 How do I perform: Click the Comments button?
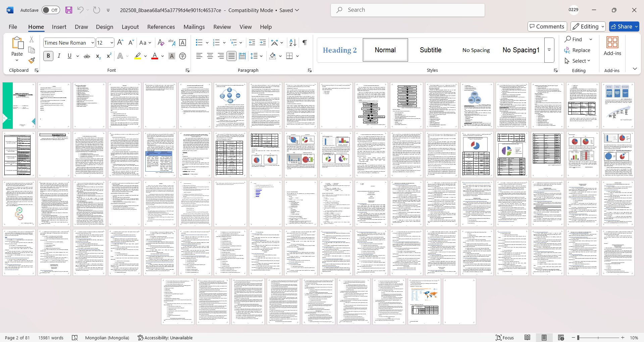[547, 26]
